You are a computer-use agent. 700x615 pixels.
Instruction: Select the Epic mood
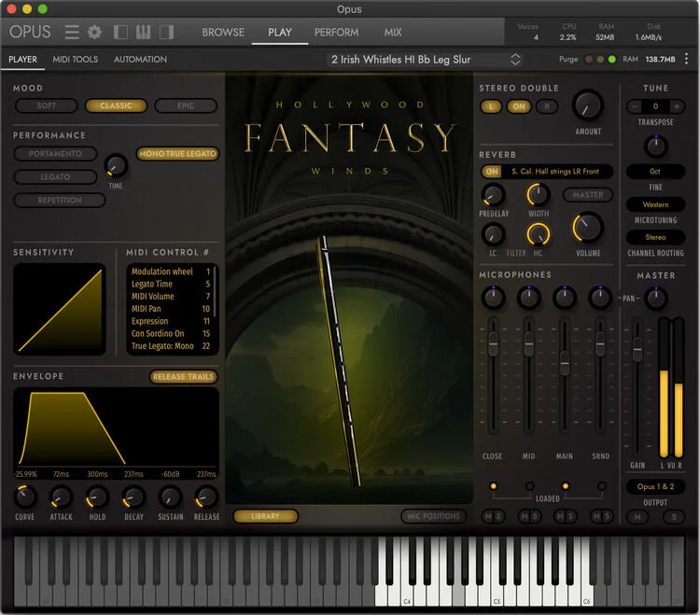coord(186,105)
